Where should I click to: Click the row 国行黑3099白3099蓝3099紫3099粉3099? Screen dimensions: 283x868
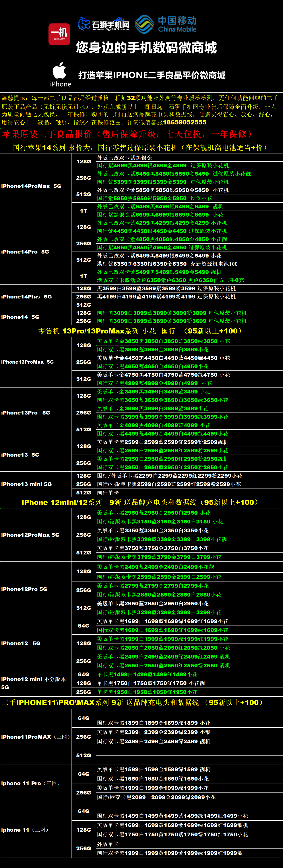point(189,313)
